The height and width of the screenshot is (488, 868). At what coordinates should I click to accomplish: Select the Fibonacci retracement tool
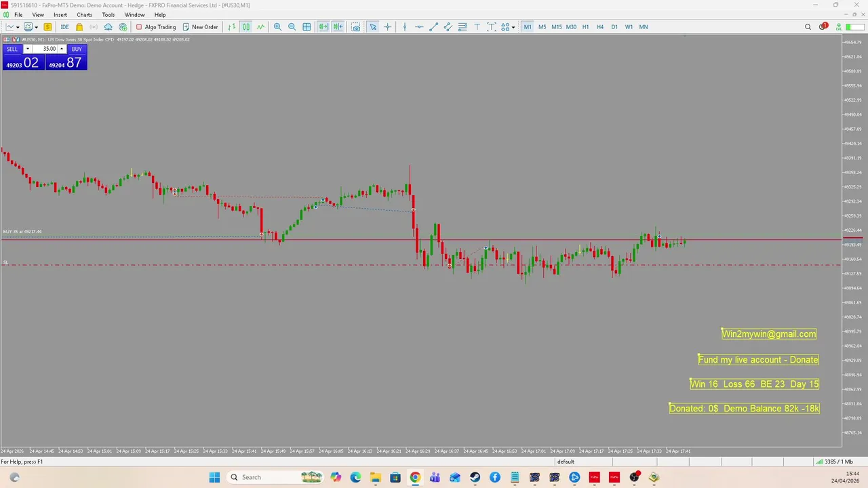click(x=462, y=27)
